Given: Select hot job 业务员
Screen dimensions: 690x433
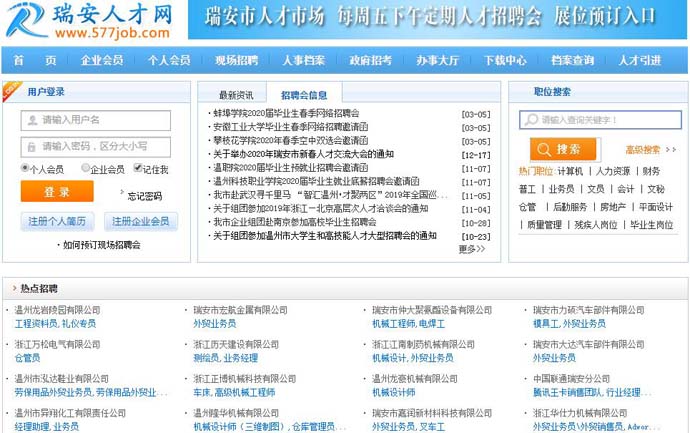Looking at the screenshot, I should pyautogui.click(x=562, y=189).
